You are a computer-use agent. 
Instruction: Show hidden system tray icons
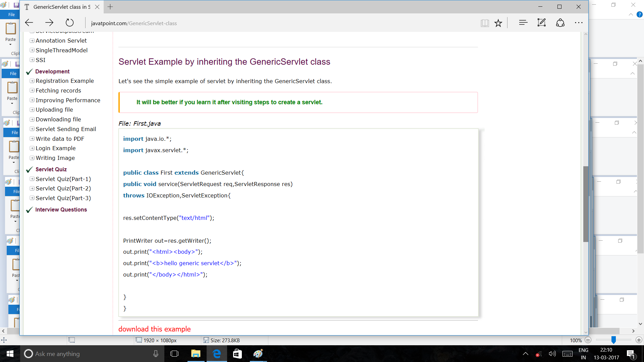point(525,354)
